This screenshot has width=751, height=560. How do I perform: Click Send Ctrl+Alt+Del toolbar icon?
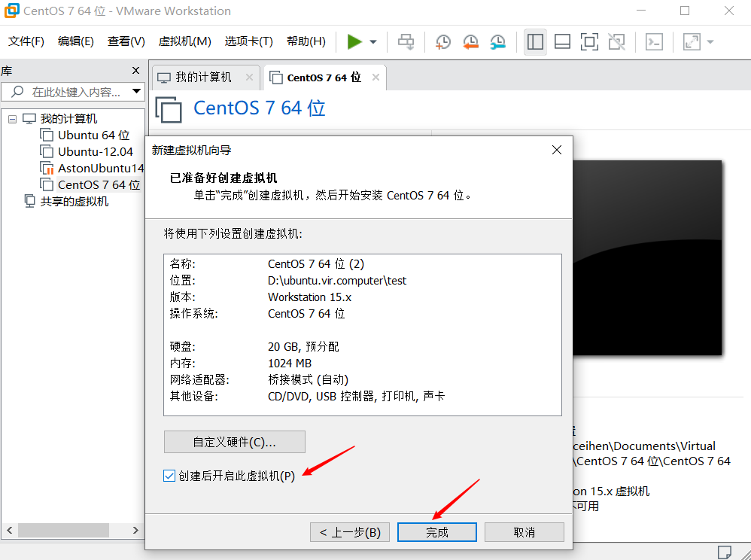pyautogui.click(x=406, y=41)
